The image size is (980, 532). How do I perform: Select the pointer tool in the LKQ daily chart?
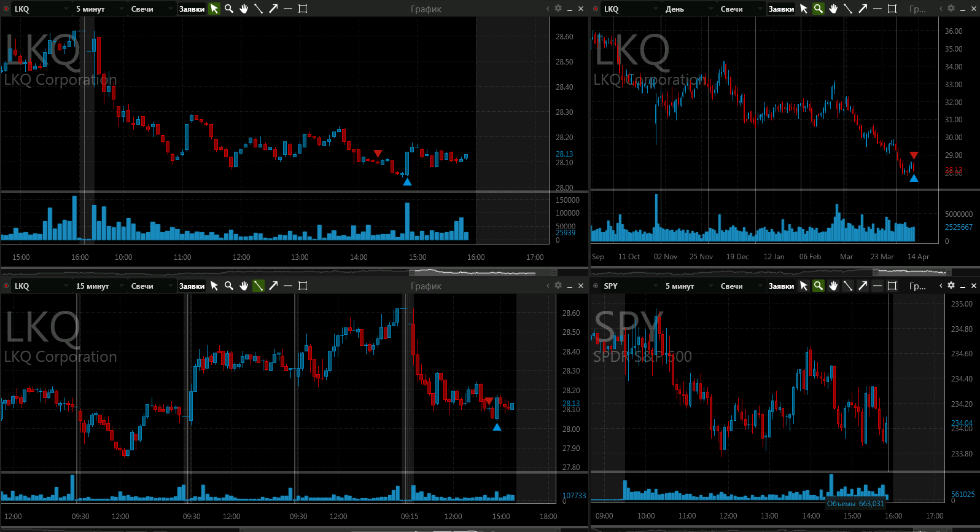(x=804, y=9)
